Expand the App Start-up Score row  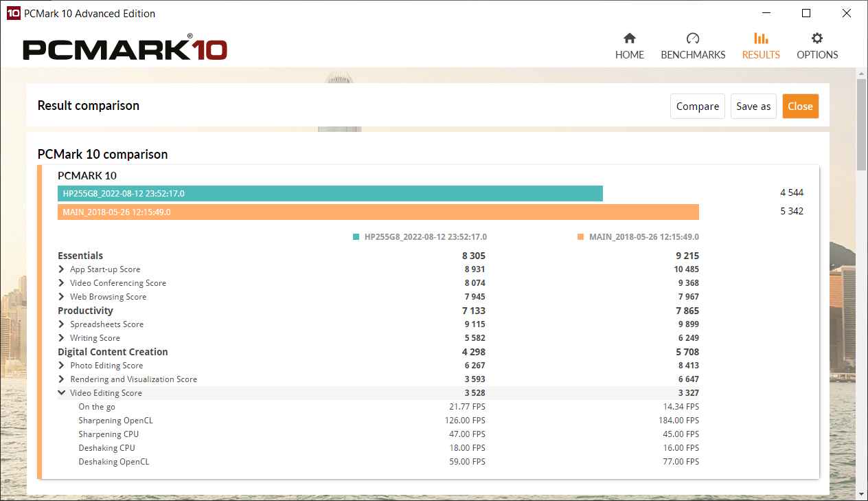pos(62,269)
